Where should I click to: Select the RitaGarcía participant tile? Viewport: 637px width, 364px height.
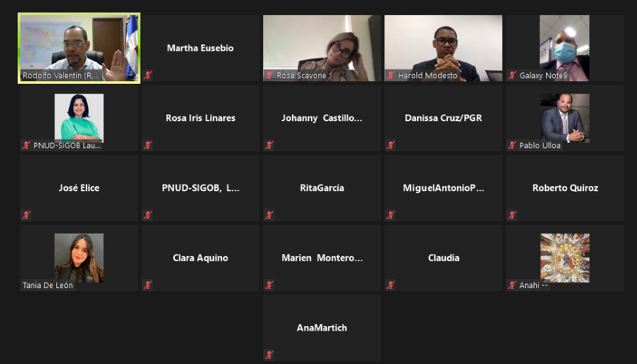click(321, 188)
